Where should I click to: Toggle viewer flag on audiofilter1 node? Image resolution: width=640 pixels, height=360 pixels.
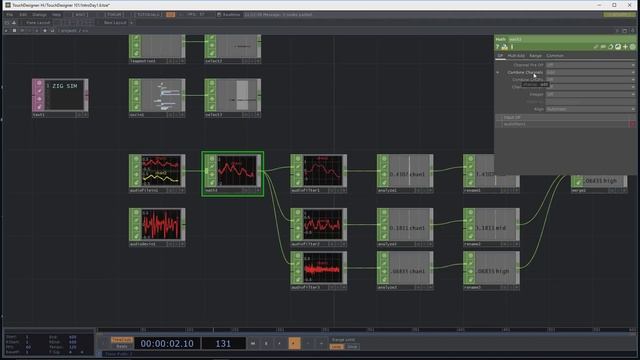click(x=297, y=158)
